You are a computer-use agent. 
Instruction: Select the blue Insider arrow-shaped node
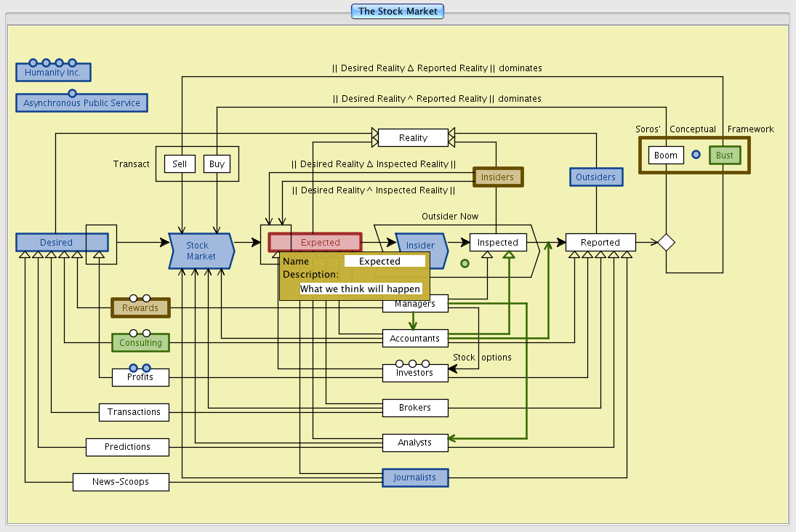tap(421, 246)
